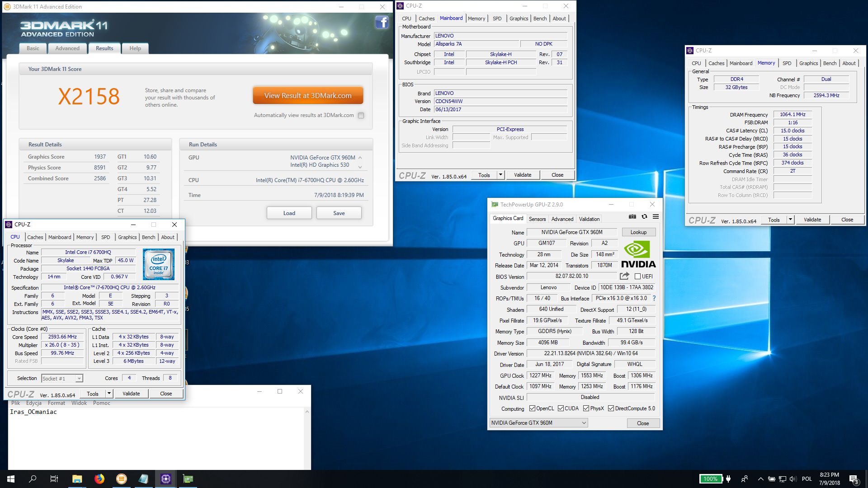This screenshot has width=868, height=488.
Task: Take a GPU-Z screenshot with camera icon
Action: 632,217
